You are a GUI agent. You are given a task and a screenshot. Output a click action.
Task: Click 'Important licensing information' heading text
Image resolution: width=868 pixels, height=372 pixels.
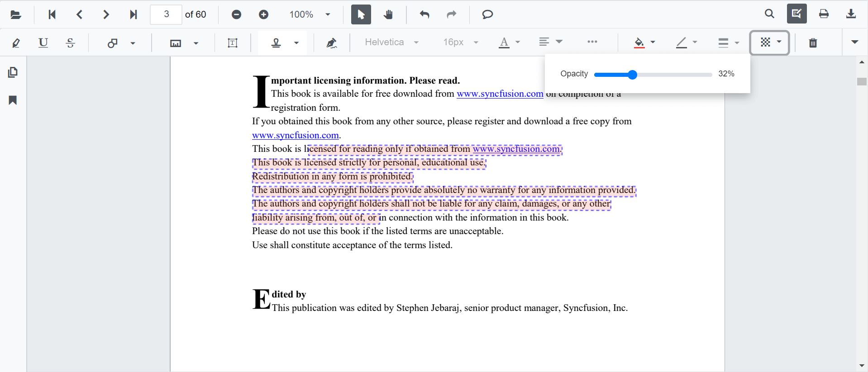tap(366, 80)
